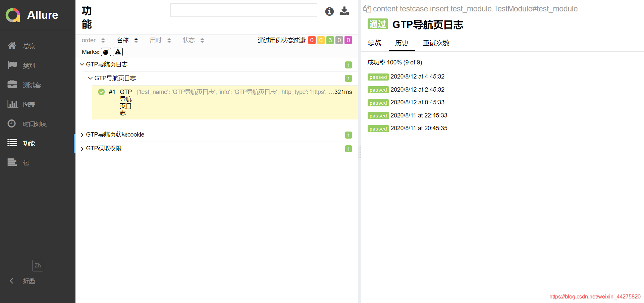Toggle the new-failed warning mark filter
This screenshot has height=303, width=644.
(118, 52)
